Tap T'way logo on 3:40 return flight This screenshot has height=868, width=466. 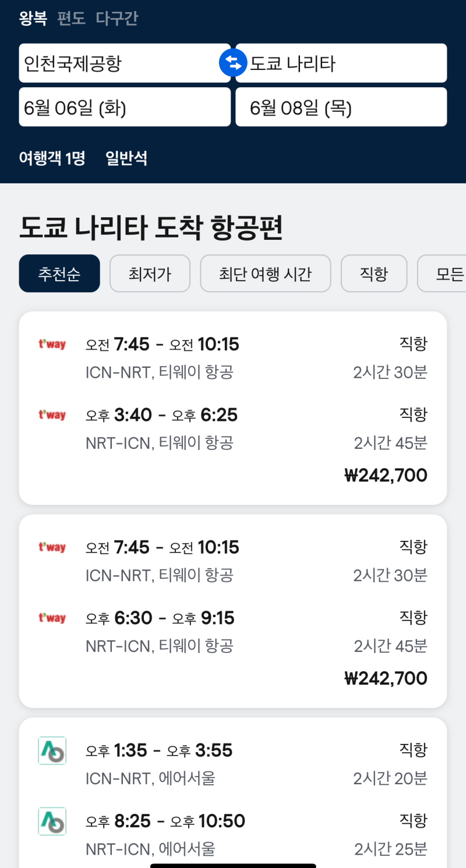[x=52, y=415]
